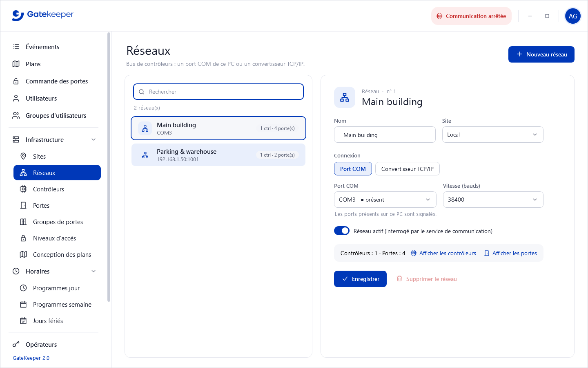Open the Événements list icon in sidebar
The width and height of the screenshot is (588, 368).
tap(16, 47)
